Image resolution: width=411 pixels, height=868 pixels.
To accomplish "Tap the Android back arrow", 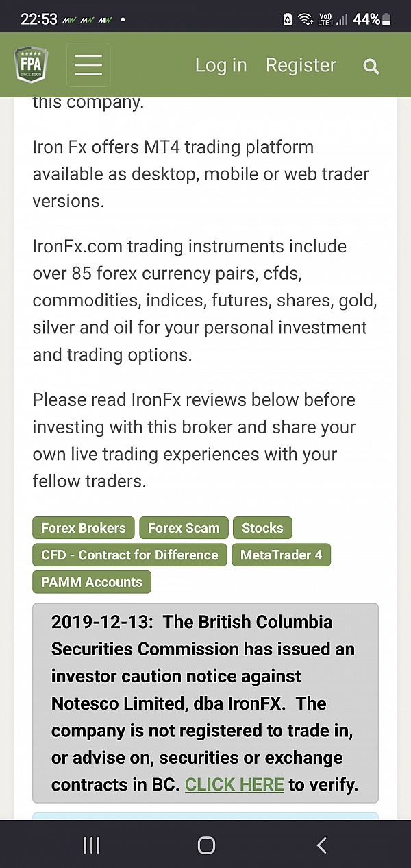I will [321, 845].
